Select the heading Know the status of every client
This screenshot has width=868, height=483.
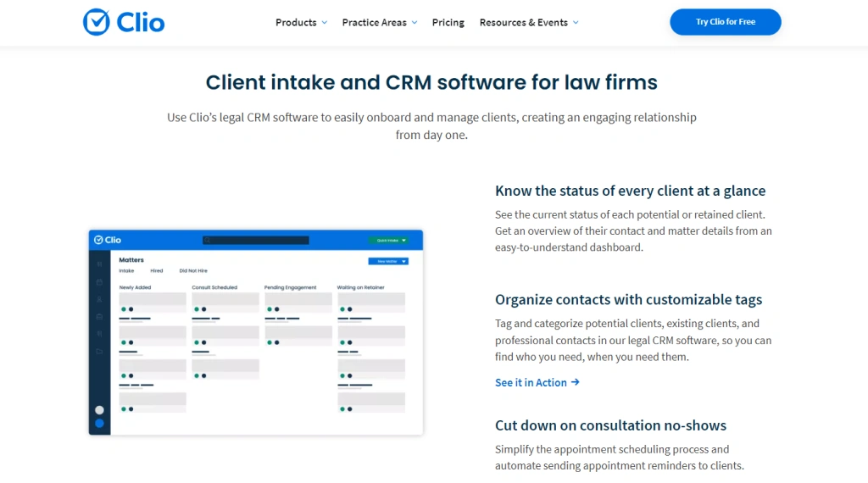(631, 191)
